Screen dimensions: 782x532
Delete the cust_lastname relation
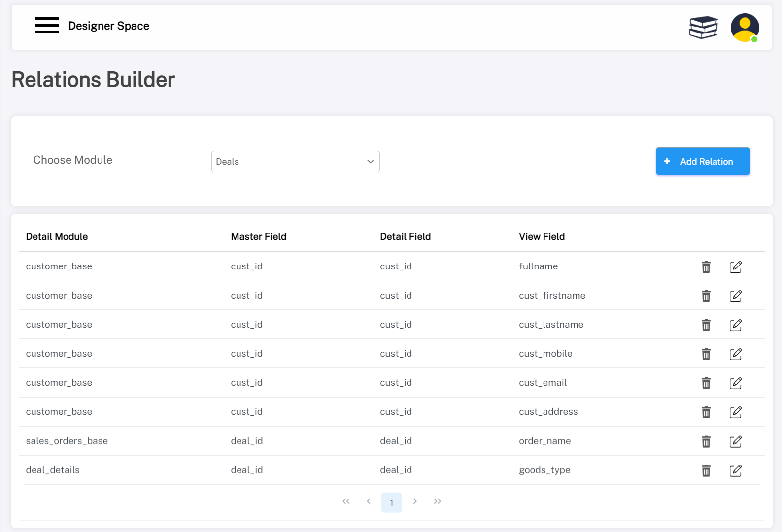point(706,325)
